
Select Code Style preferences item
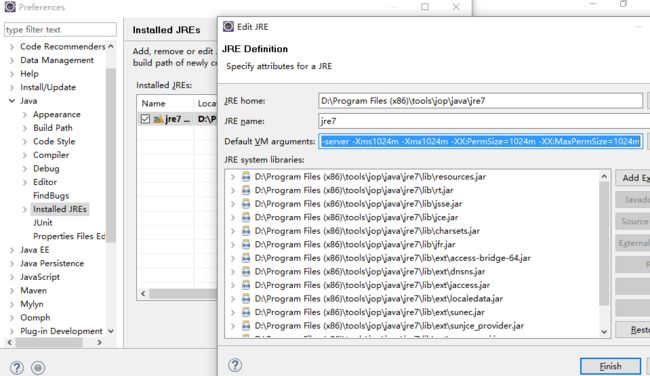point(54,141)
